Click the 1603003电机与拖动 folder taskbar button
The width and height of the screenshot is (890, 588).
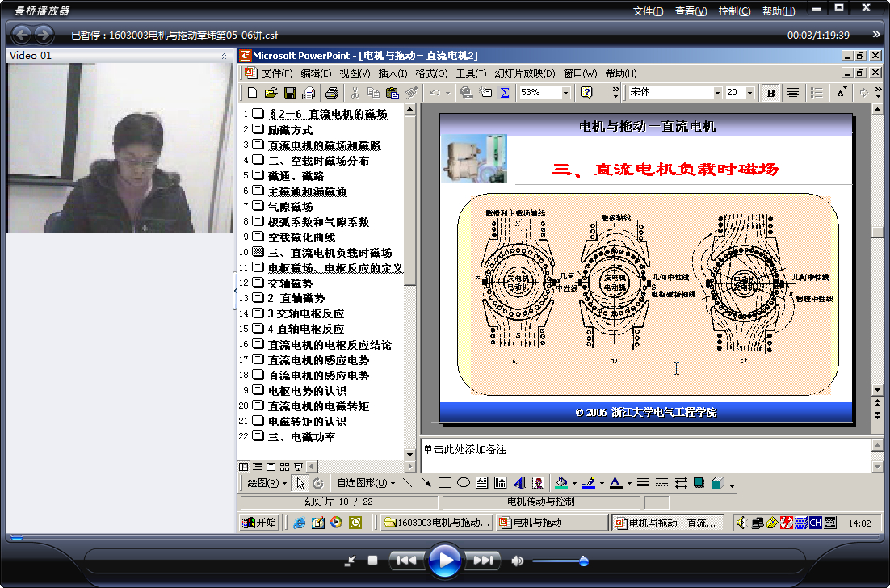(436, 523)
